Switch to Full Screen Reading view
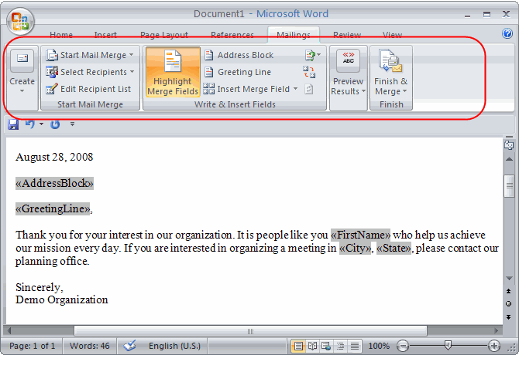 (x=312, y=346)
